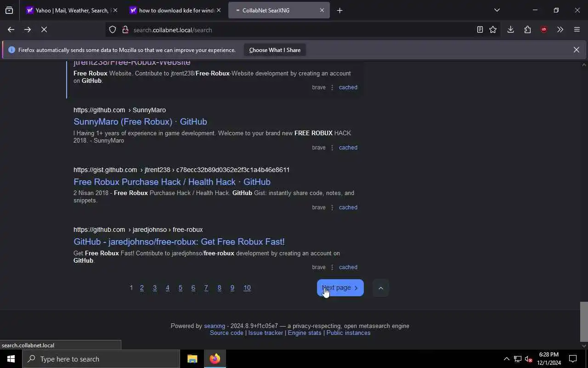
Task: Go to results page 4
Action: point(168,288)
